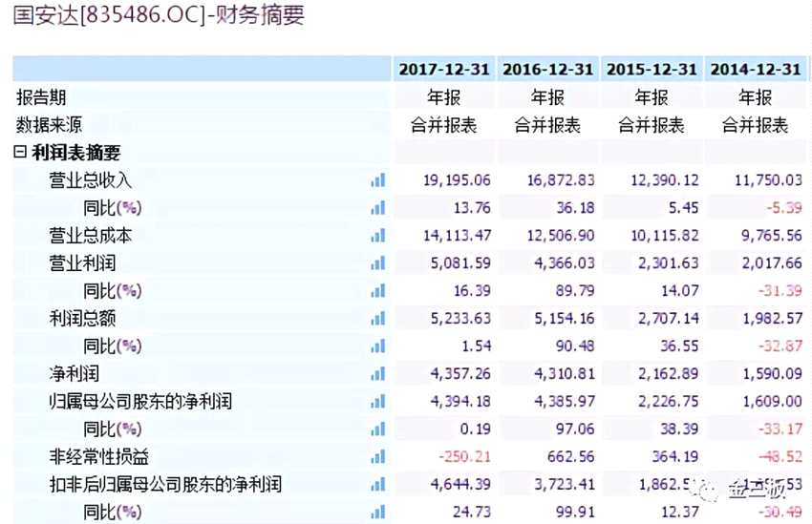Open chart icon for 非经常性损益 row
Viewport: 812px width, 524px height.
tap(378, 456)
